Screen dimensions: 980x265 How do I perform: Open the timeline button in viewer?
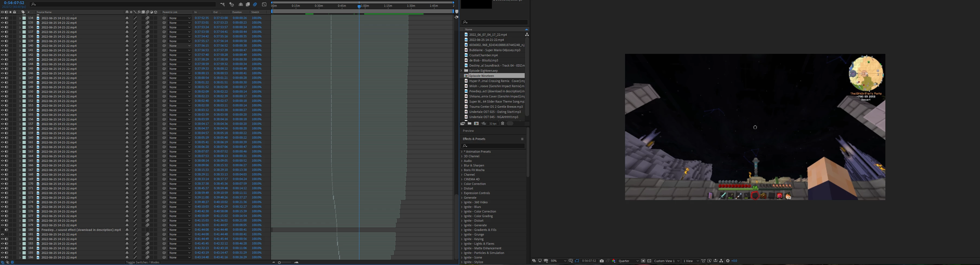point(716,261)
